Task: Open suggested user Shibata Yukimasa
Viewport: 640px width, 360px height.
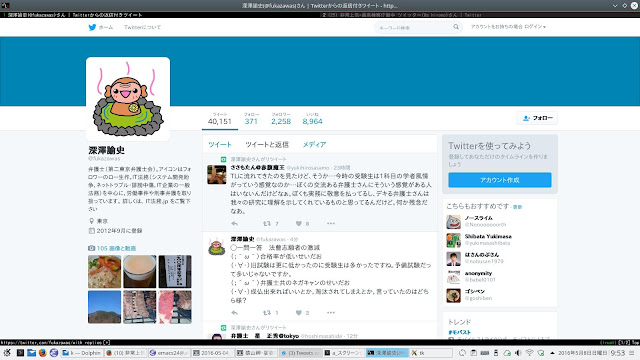Action: pos(488,236)
